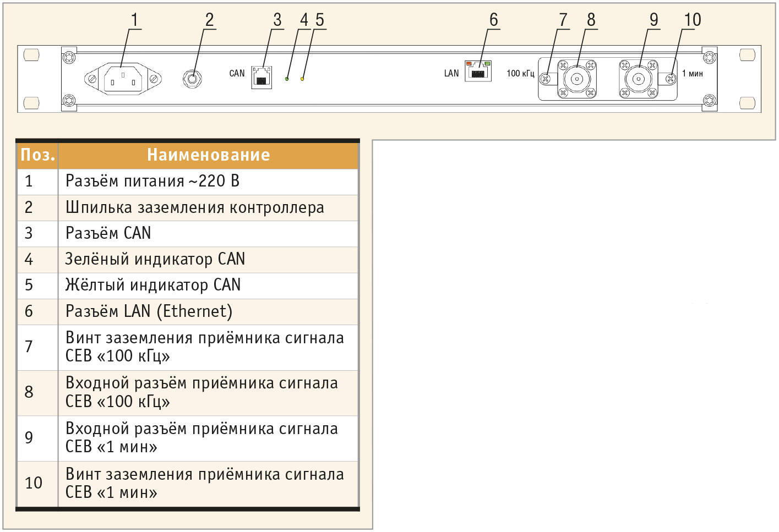Screen dimensions: 779x532
Task: Click the green CAN indicator LED
Action: [x=287, y=79]
